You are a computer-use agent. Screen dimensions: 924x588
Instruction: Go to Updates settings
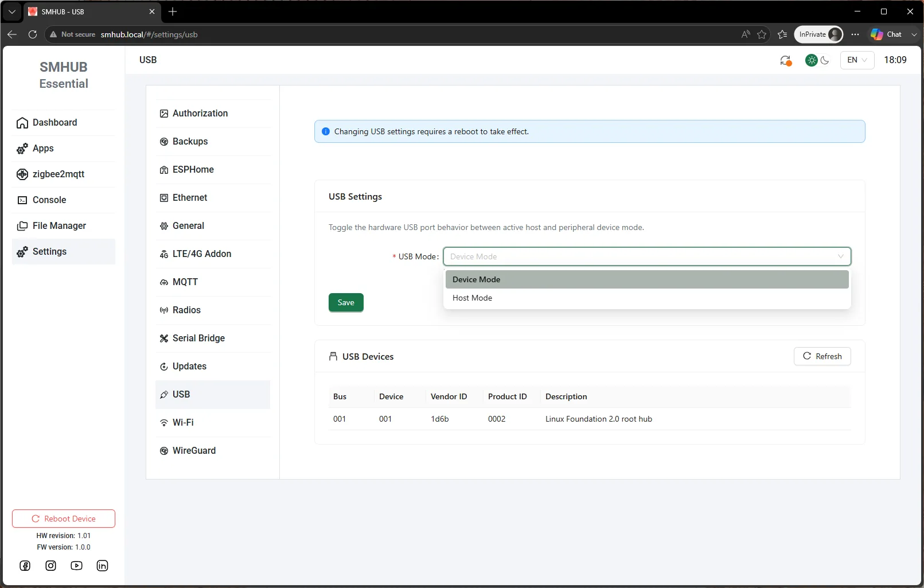(213, 367)
